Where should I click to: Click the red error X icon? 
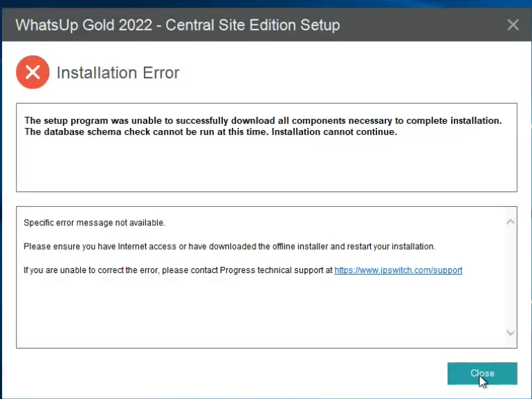tap(33, 72)
